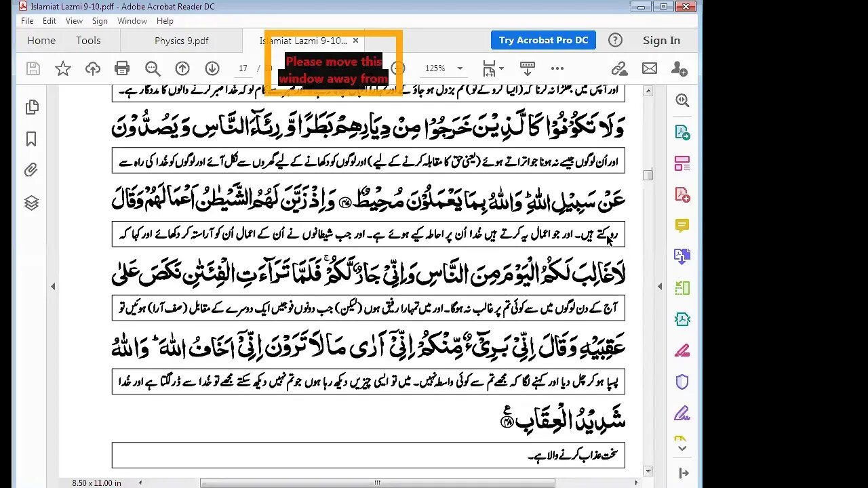Click the Sign In link
Viewport: 868px width, 488px height.
660,41
